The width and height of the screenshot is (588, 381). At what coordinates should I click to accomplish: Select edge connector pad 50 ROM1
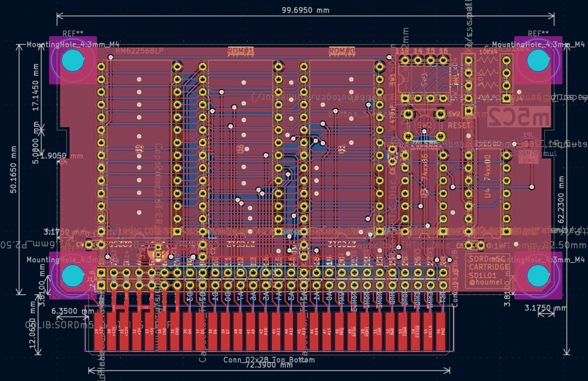point(365,332)
